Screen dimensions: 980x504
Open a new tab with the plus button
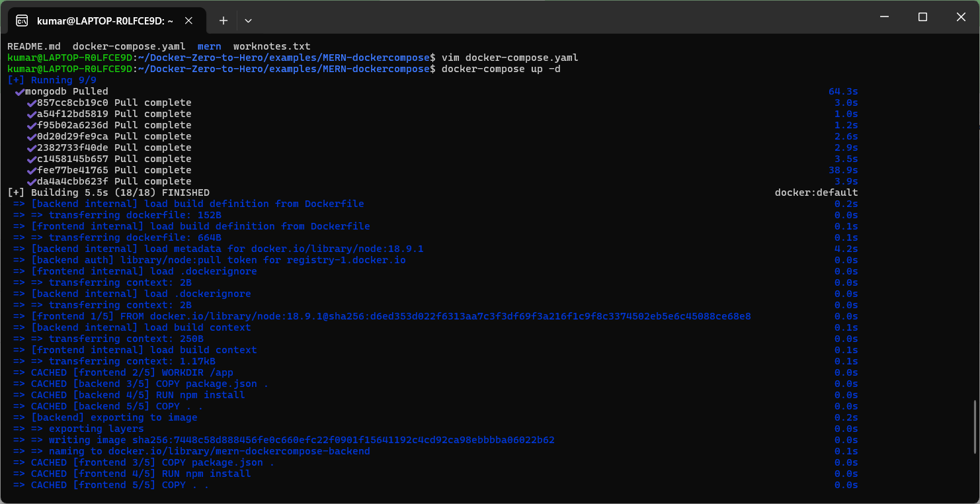pyautogui.click(x=224, y=21)
